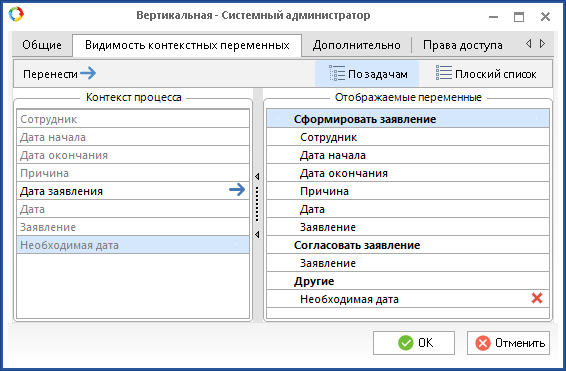Switch to По задачам view

pyautogui.click(x=367, y=74)
